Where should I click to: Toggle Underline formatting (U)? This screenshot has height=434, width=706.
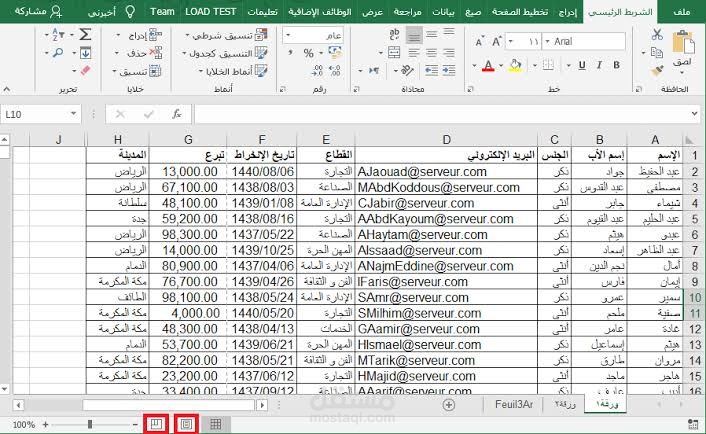point(582,65)
